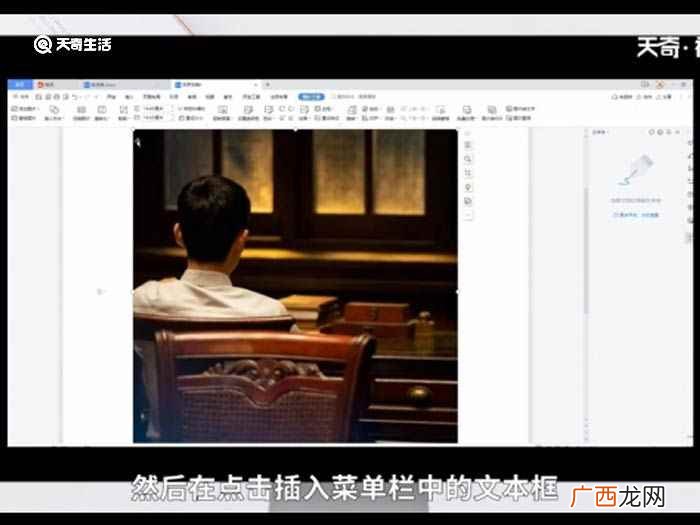
Task: Click the Compress Picture tool icon
Action: [x=81, y=110]
